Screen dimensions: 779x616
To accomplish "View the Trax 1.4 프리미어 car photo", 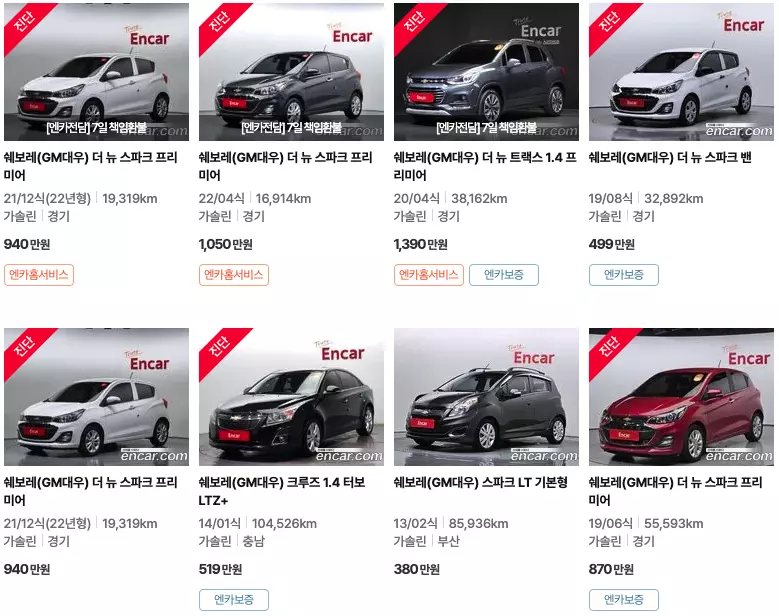I will 486,72.
